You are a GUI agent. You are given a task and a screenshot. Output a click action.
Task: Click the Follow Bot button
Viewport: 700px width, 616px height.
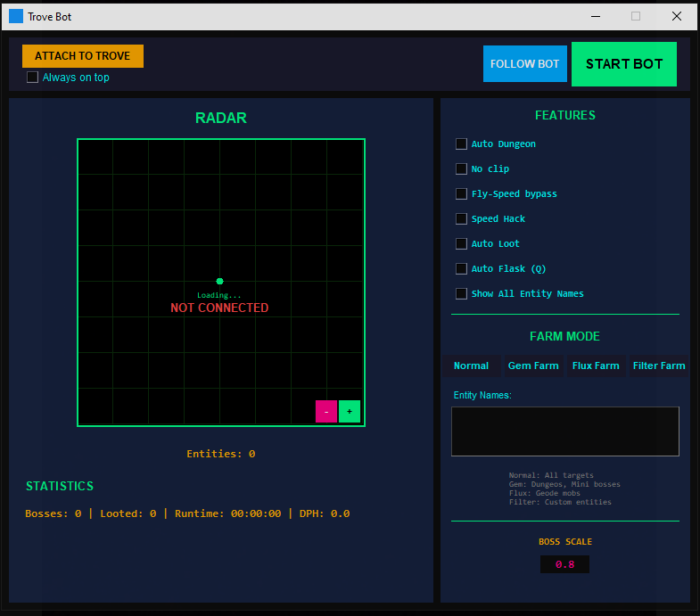coord(525,64)
